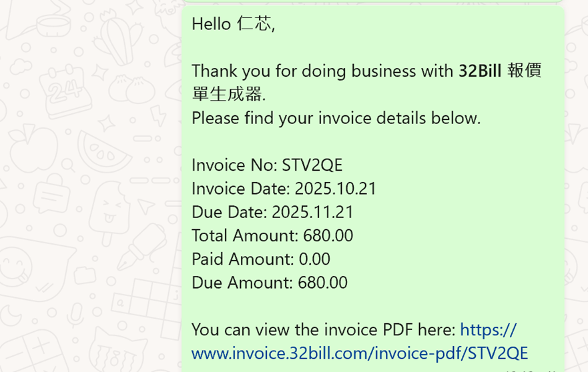Viewport: 588px width, 372px height.
Task: Click the "Hello 仁芯," greeting line
Action: click(x=233, y=24)
